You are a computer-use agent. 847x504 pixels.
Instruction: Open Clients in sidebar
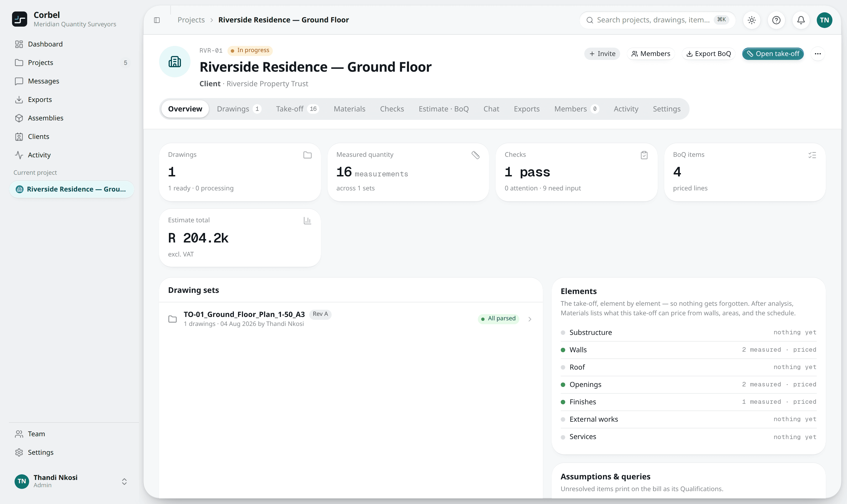[71, 137]
